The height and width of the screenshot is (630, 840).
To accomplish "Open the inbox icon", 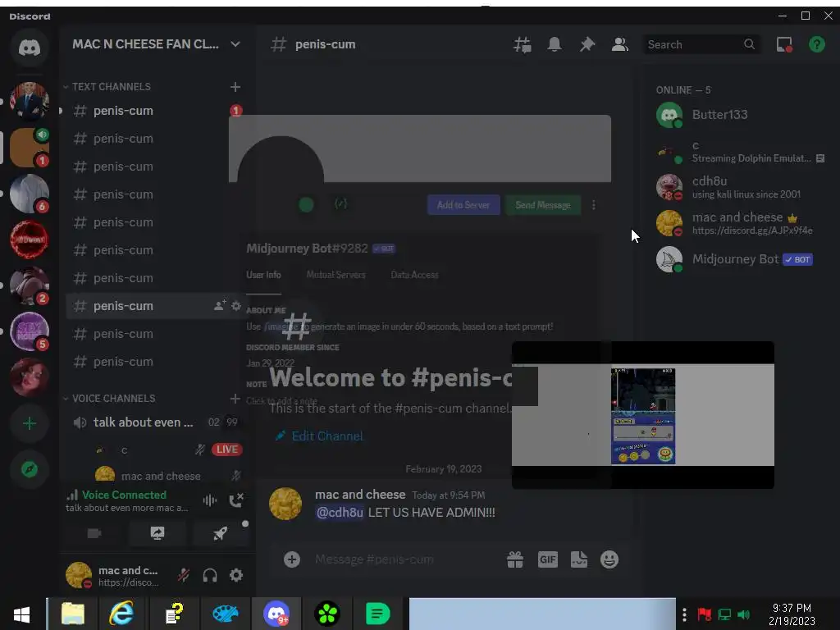I will pyautogui.click(x=784, y=44).
